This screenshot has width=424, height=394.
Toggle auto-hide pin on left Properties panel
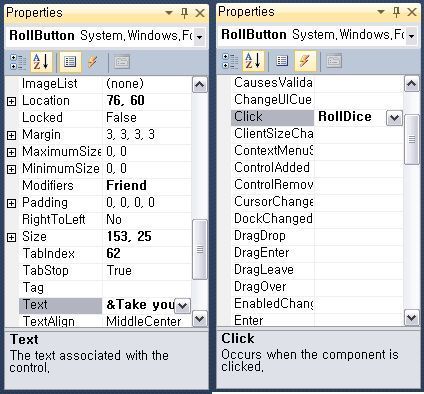pos(184,13)
